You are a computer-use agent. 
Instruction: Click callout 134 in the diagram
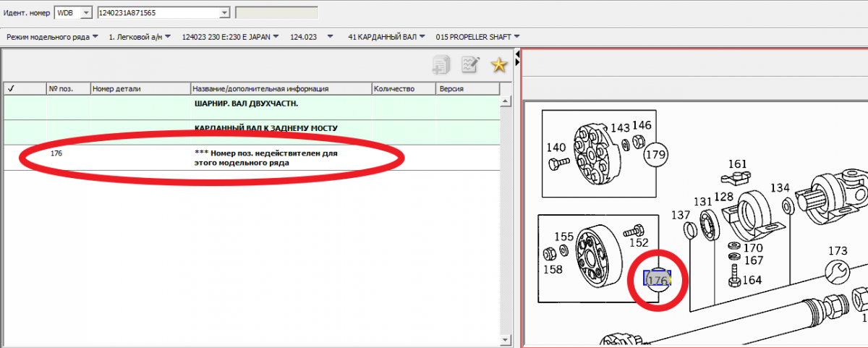[780, 188]
